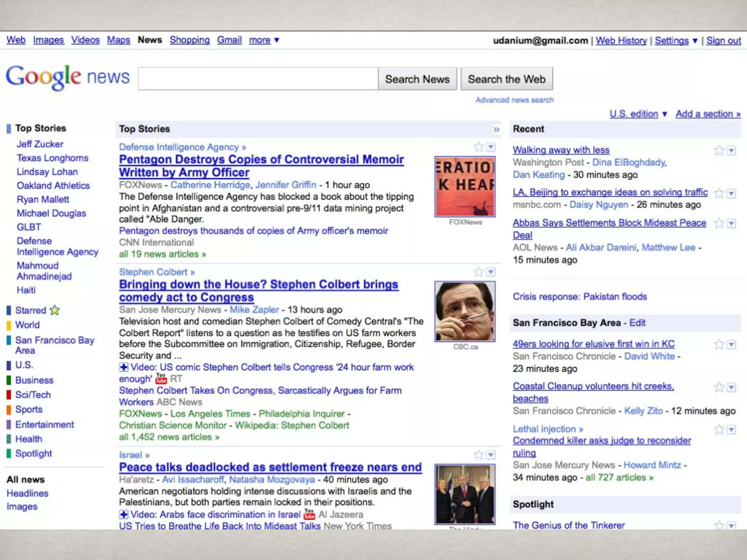Expand the Arabs face discrimination video
747x560 pixels.
coord(124,514)
